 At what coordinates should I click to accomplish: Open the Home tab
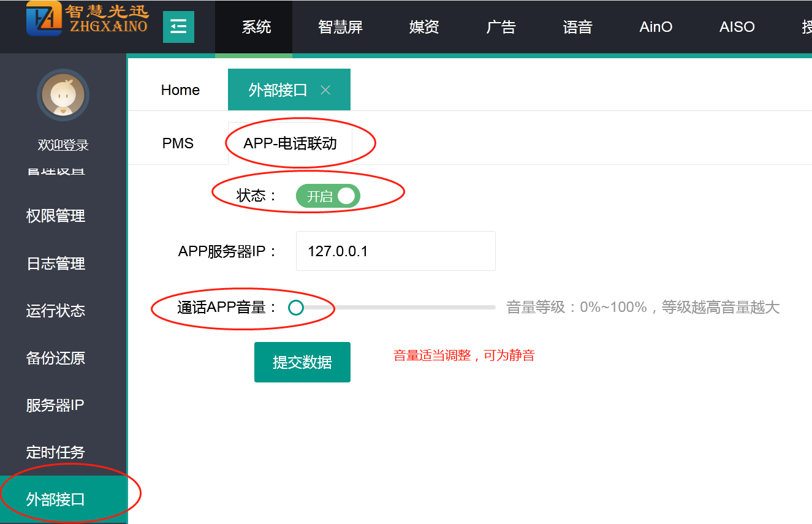(180, 90)
